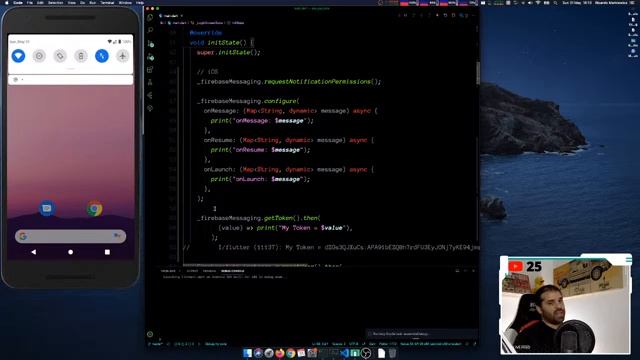Viewport: 640px width, 360px height.
Task: Click the restart debug session icon
Action: pos(445,16)
